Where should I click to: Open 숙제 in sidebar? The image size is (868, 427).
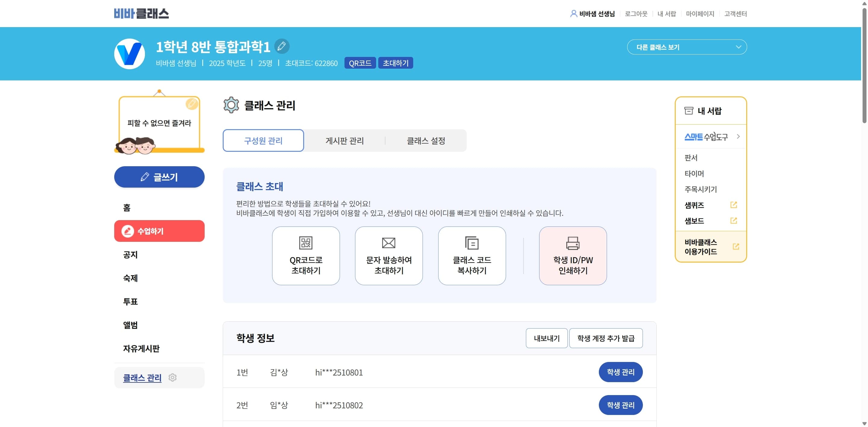[x=131, y=278]
